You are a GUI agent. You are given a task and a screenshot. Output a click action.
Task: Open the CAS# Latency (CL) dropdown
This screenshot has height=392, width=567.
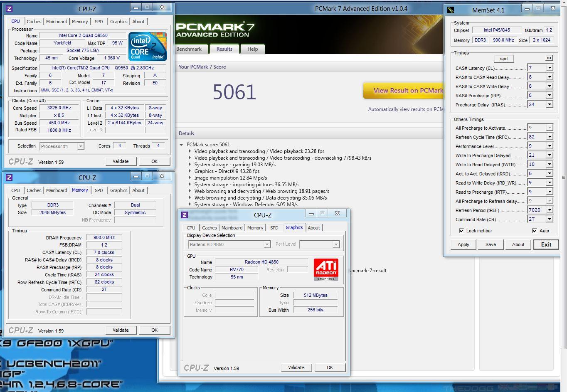[550, 68]
